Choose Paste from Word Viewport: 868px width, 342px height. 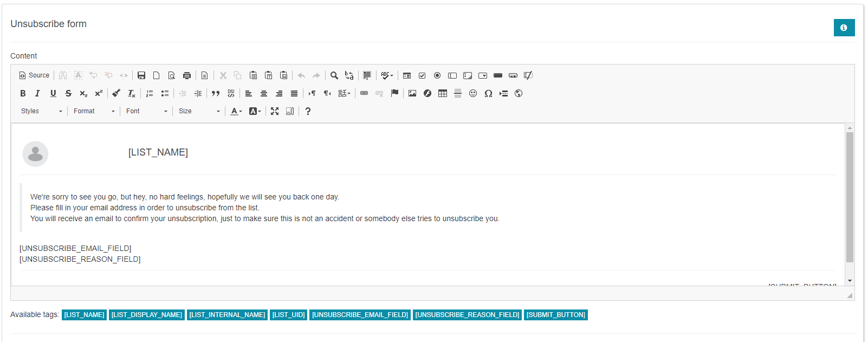pyautogui.click(x=283, y=75)
